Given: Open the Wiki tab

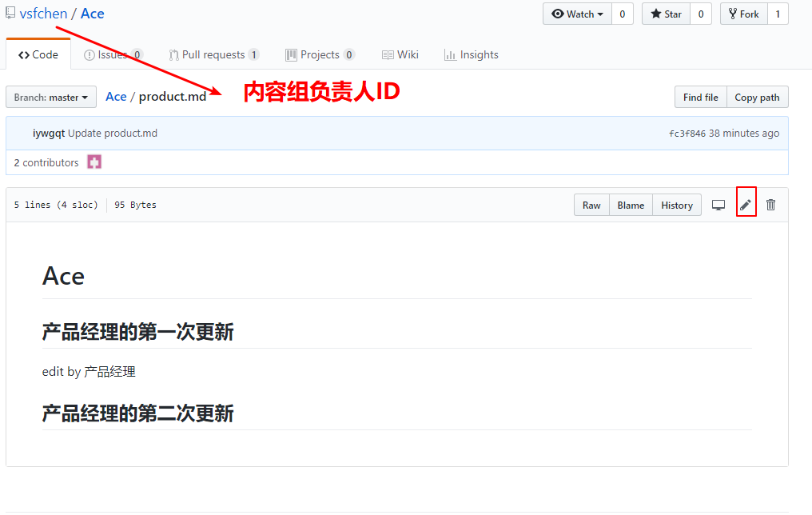Looking at the screenshot, I should pyautogui.click(x=400, y=55).
